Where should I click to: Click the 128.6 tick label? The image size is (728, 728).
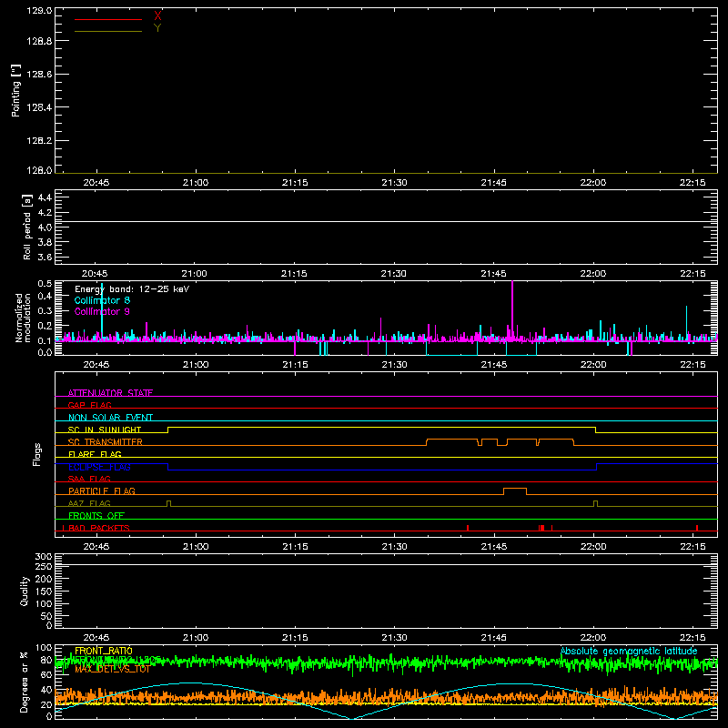point(39,75)
